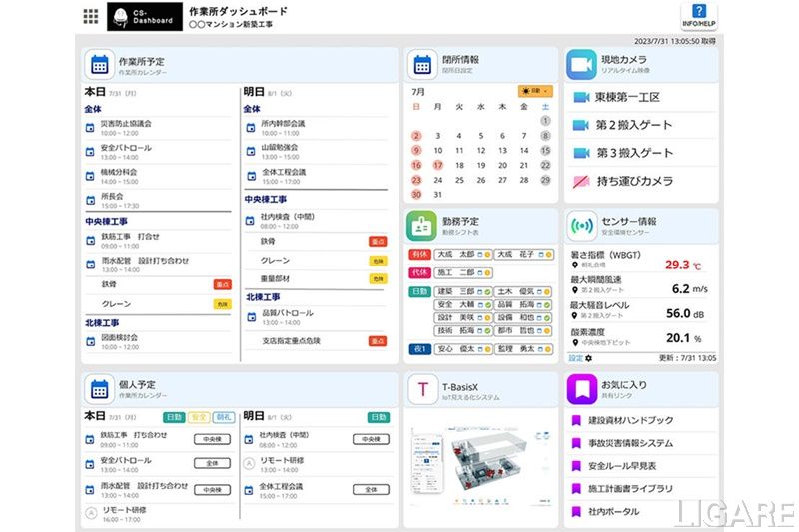Image resolution: width=799 pixels, height=532 pixels.
Task: Click the センサー情報 sensor signal icon
Action: (x=581, y=227)
